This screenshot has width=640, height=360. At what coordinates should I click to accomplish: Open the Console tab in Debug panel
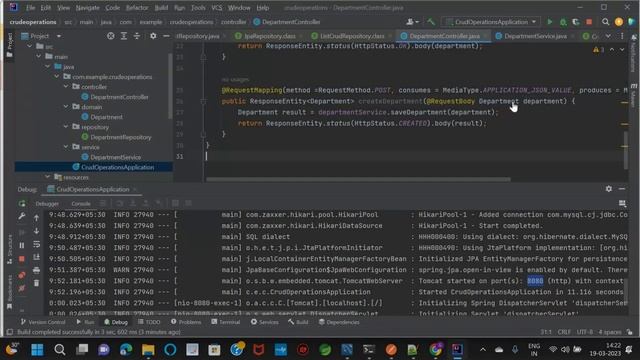pyautogui.click(x=81, y=203)
